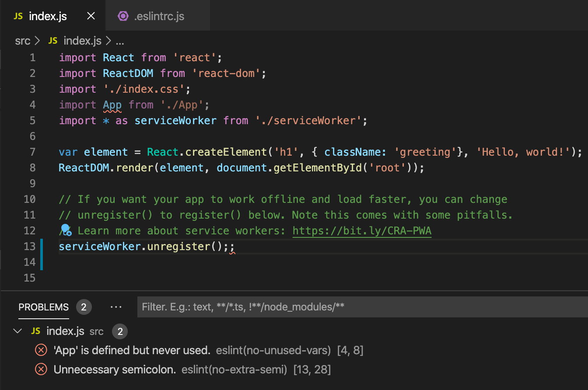The width and height of the screenshot is (588, 390).
Task: Click the problems count badge showing 2
Action: tap(84, 306)
